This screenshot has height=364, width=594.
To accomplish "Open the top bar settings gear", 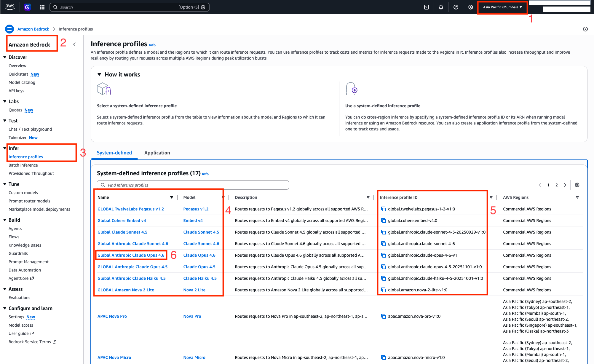I will click(471, 7).
